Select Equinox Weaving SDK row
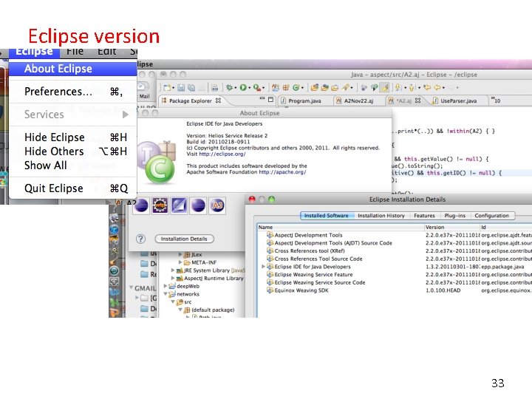Viewport: 532px width, 399px height. coord(395,290)
